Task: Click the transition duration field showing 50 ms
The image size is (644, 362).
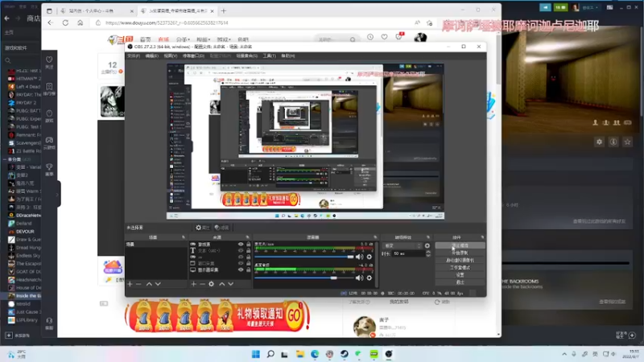Action: [x=409, y=253]
